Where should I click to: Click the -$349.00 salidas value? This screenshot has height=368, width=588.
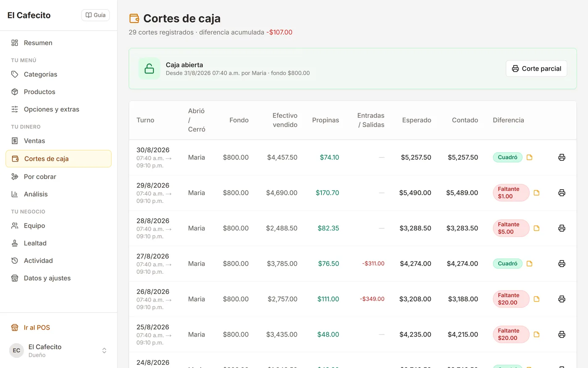(372, 299)
